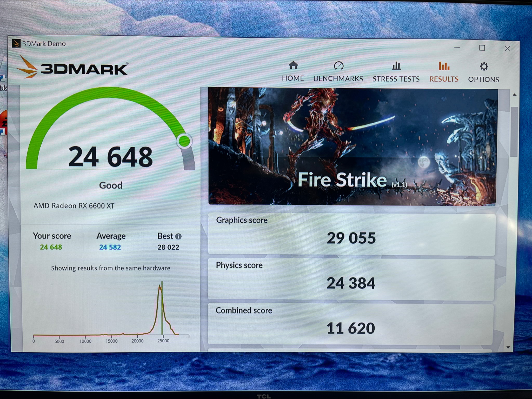Click the Physics score panel
Image resolution: width=532 pixels, height=399 pixels.
point(351,280)
